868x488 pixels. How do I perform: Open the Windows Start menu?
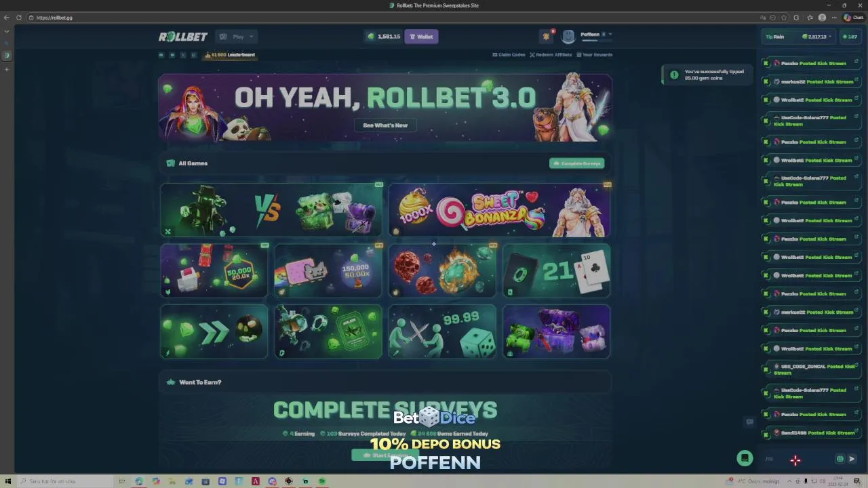coord(7,481)
